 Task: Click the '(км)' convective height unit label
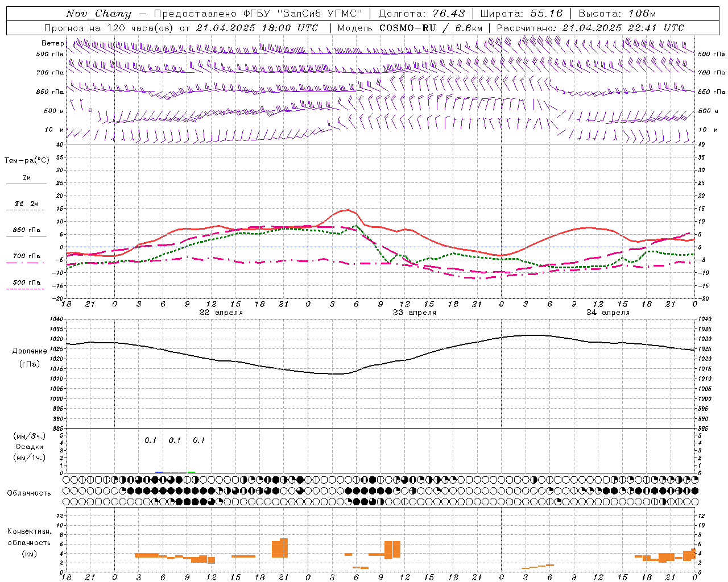point(30,554)
